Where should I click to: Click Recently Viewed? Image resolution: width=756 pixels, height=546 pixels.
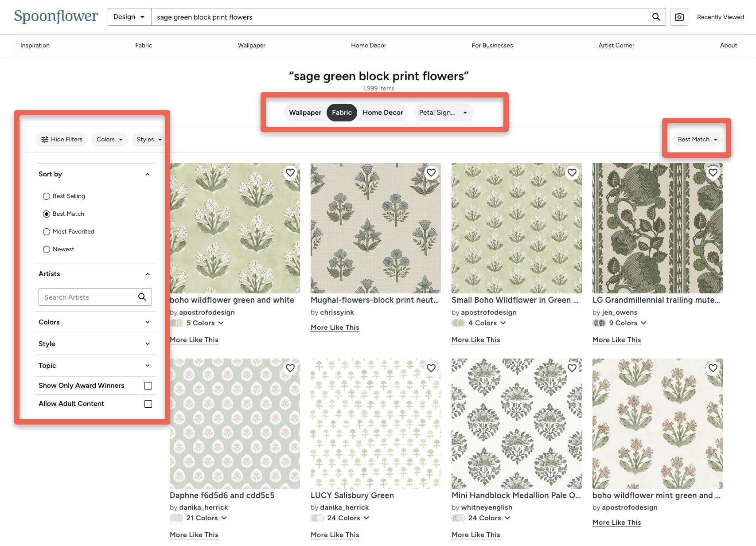pos(720,17)
